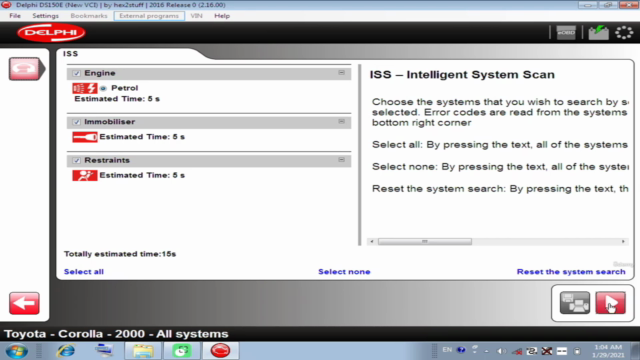The width and height of the screenshot is (640, 360).
Task: Uncheck the Immobiliser checkbox
Action: pyautogui.click(x=76, y=122)
